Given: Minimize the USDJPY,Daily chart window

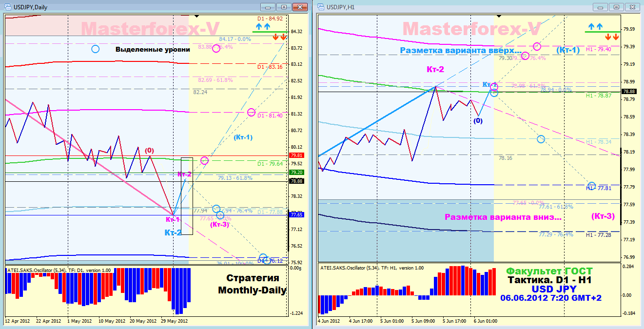Looking at the screenshot, I should point(268,7).
